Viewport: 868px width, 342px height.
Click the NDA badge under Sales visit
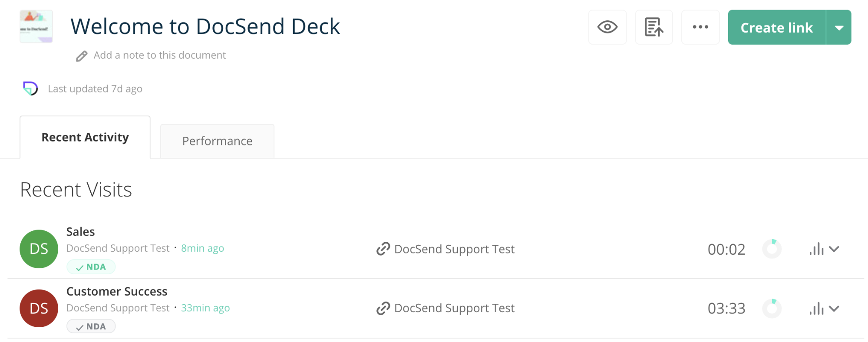tap(91, 267)
